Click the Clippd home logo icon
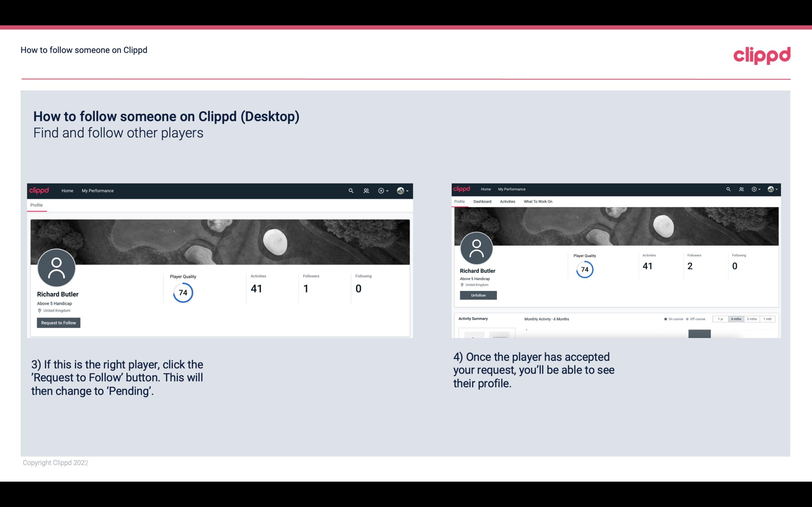The image size is (812, 507). click(x=762, y=55)
